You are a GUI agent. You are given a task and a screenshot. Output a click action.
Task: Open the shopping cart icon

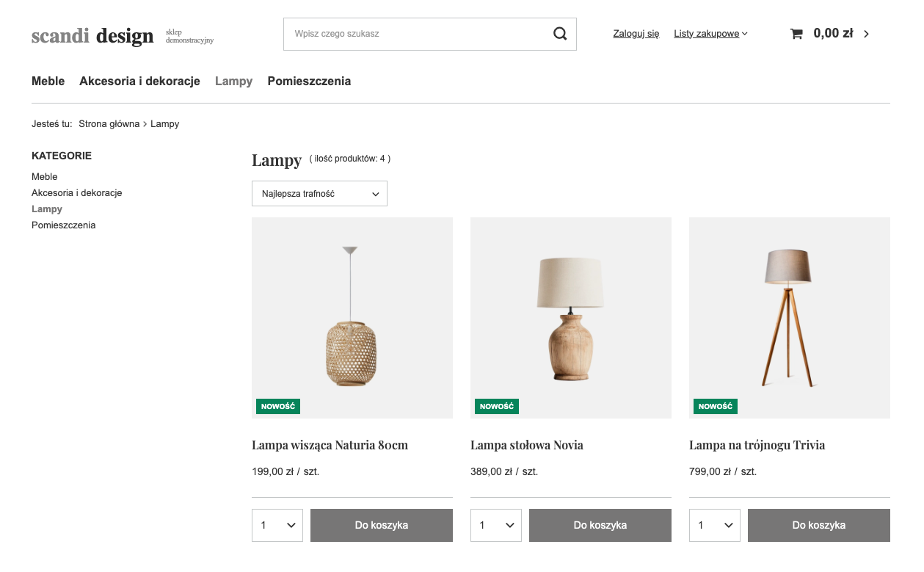pyautogui.click(x=796, y=34)
